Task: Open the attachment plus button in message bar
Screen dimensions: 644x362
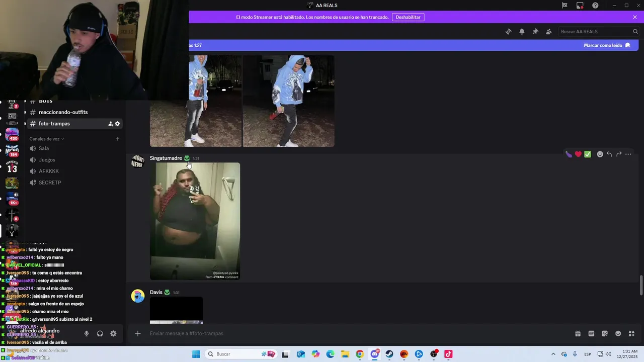Action: click(138, 333)
